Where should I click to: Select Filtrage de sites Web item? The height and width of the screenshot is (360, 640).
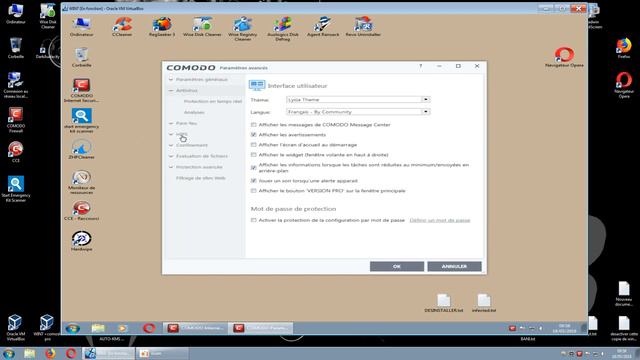click(200, 178)
